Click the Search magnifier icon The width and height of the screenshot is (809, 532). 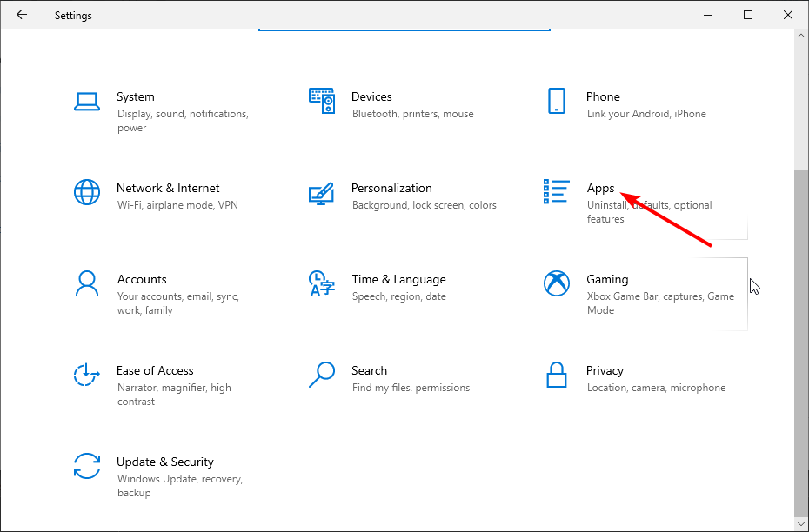click(322, 375)
